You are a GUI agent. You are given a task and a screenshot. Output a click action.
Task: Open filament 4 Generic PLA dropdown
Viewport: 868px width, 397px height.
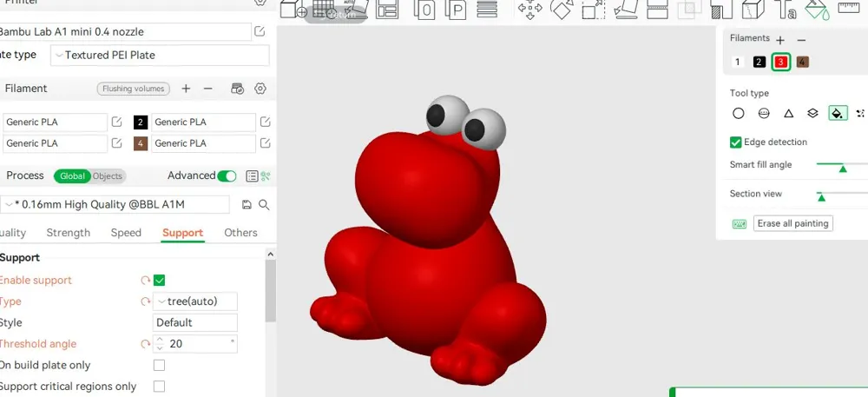pyautogui.click(x=204, y=142)
